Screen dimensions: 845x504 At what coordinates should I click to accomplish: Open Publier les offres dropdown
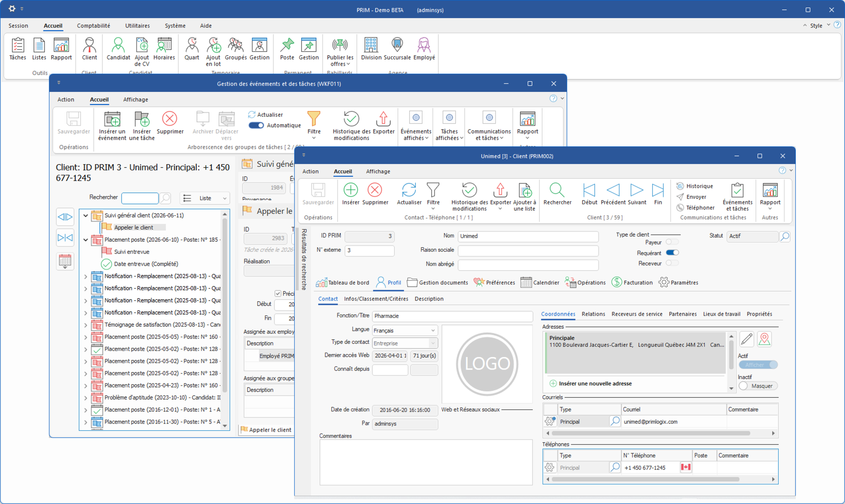[x=340, y=52]
